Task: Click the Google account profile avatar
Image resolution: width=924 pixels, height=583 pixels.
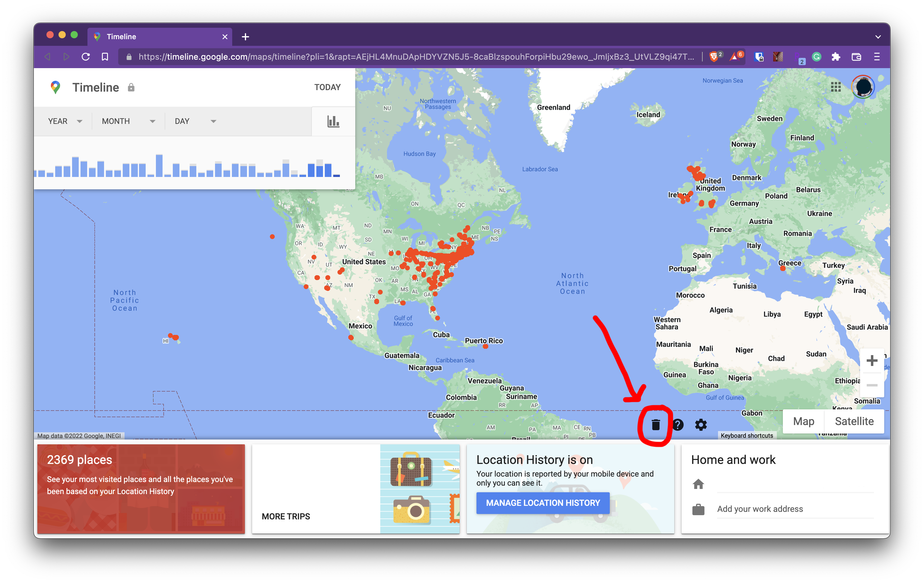Action: point(863,87)
